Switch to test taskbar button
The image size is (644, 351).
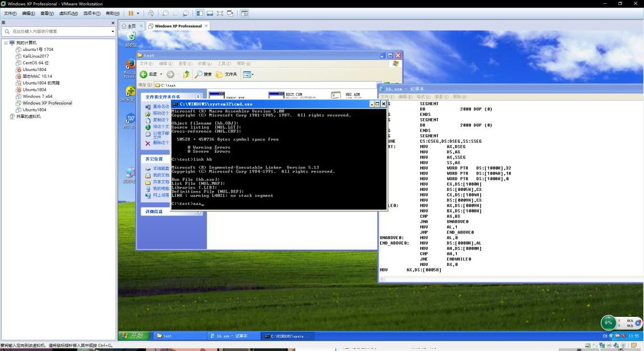coord(179,336)
